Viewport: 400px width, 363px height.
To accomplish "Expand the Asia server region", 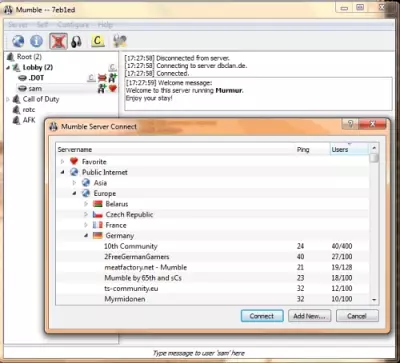I will point(74,183).
